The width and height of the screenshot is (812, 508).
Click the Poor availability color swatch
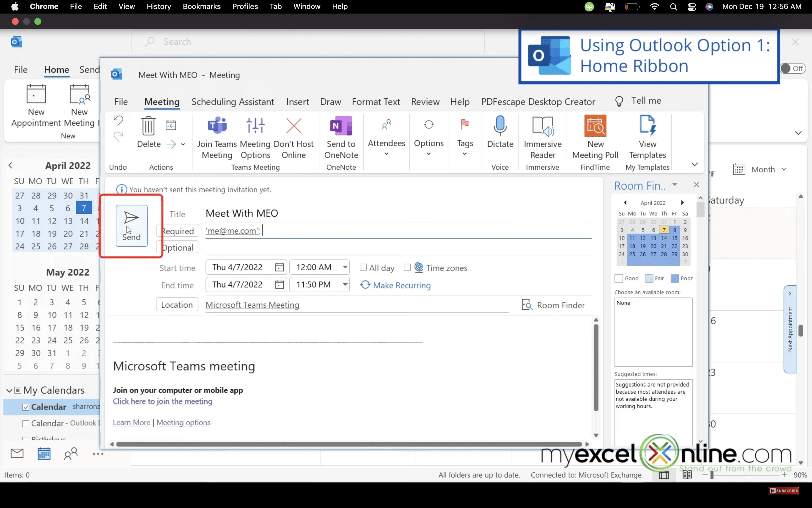(x=675, y=279)
